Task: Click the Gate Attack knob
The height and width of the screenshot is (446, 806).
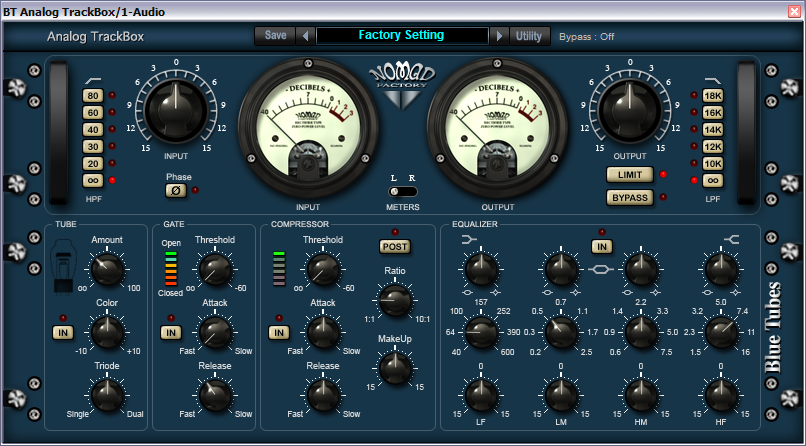Action: click(x=215, y=332)
